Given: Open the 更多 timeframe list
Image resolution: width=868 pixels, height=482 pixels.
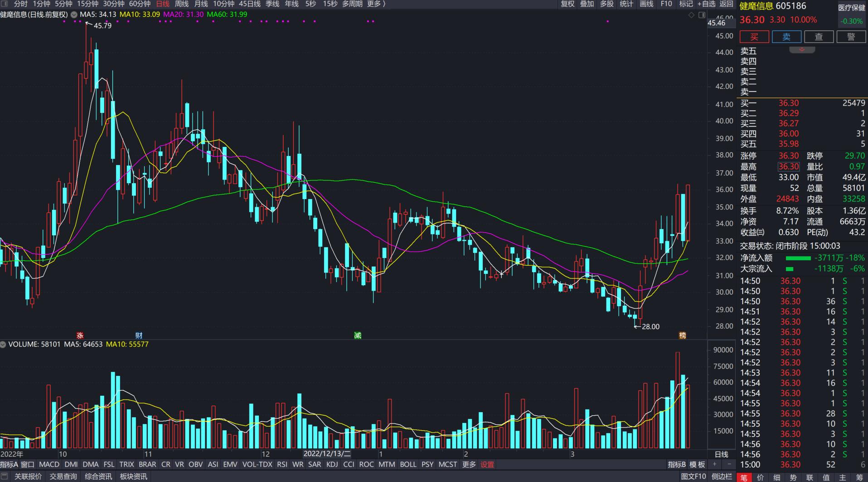Looking at the screenshot, I should (376, 4).
